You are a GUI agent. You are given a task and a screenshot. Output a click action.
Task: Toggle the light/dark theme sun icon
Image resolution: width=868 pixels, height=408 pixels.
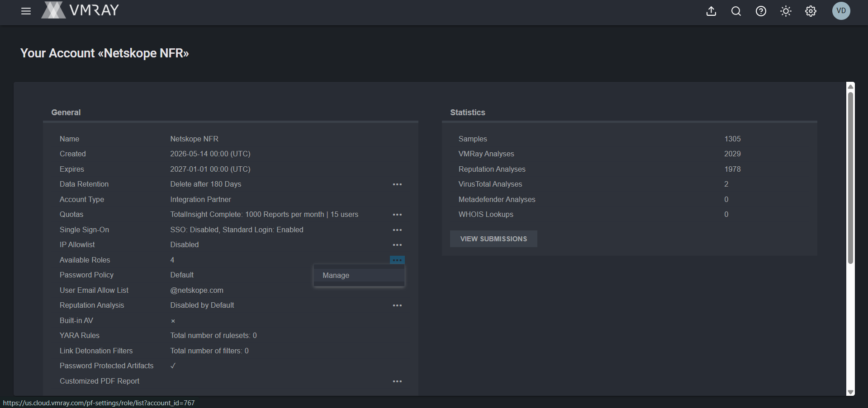(x=786, y=11)
